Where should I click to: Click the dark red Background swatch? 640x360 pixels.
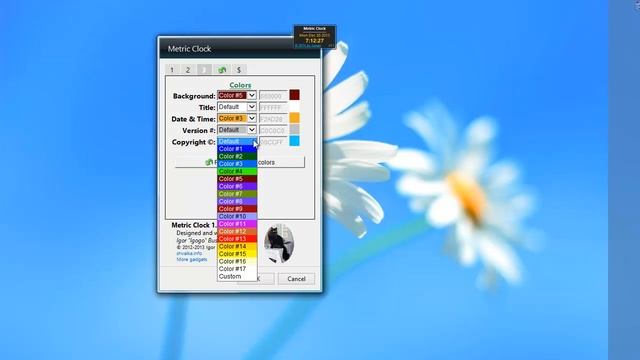click(x=294, y=95)
